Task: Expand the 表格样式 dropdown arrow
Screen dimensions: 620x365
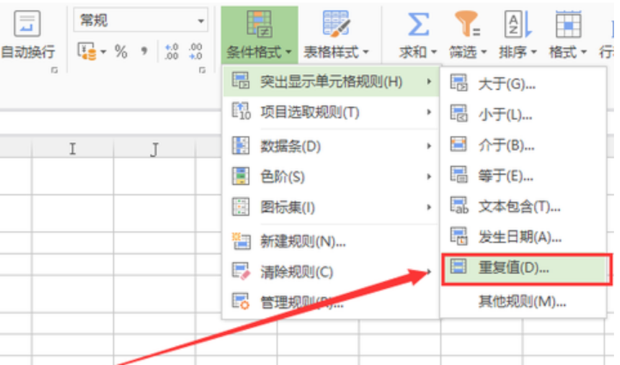Action: (x=366, y=52)
